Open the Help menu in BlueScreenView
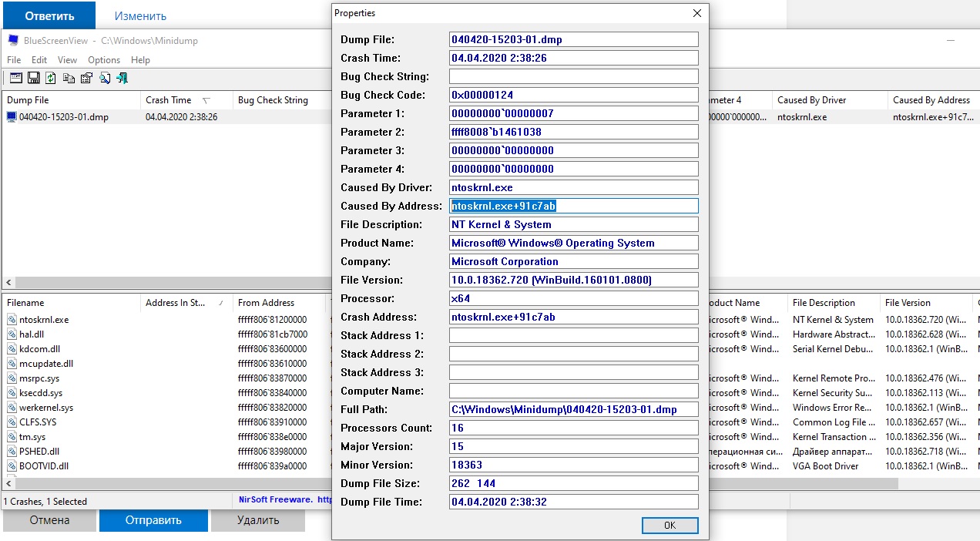This screenshot has width=980, height=541. [x=140, y=59]
